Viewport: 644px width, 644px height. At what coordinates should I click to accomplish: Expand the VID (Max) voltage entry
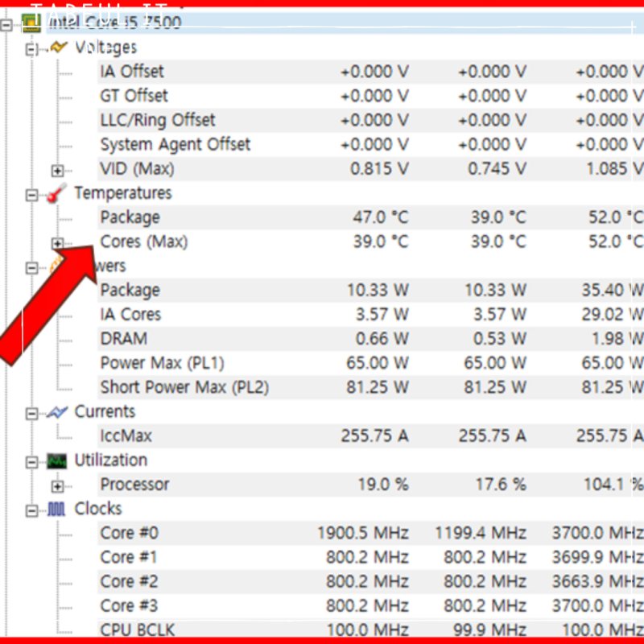tap(57, 171)
